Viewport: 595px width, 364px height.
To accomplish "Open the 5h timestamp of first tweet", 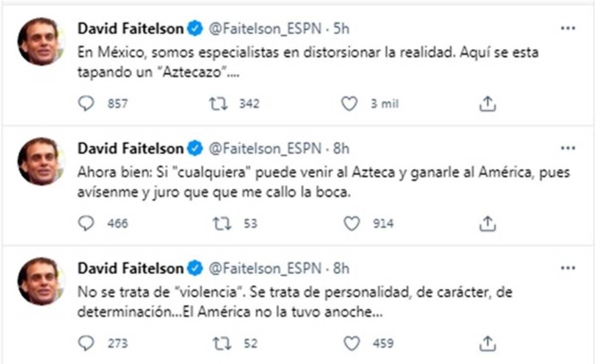I will (341, 29).
